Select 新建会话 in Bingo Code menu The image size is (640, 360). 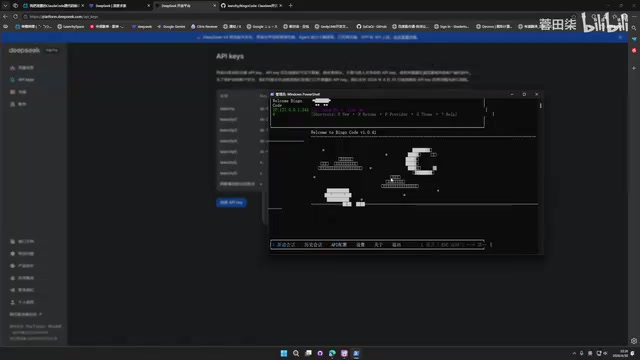point(286,245)
